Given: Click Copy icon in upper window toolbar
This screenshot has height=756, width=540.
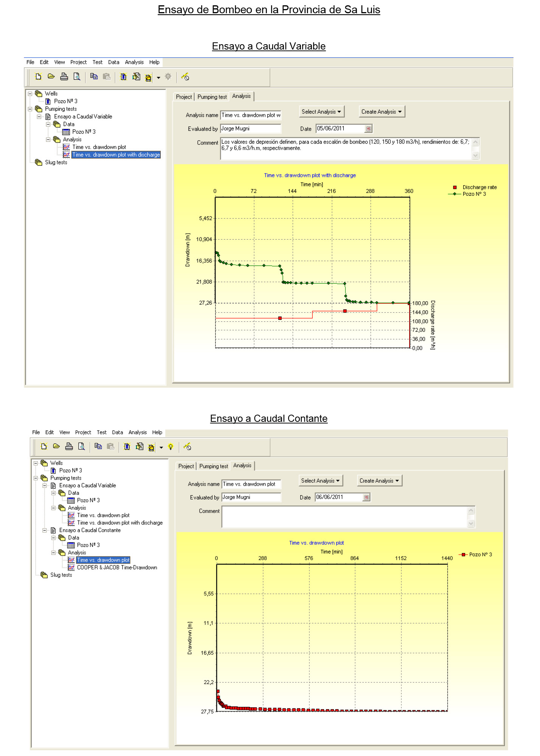Looking at the screenshot, I should tap(94, 77).
